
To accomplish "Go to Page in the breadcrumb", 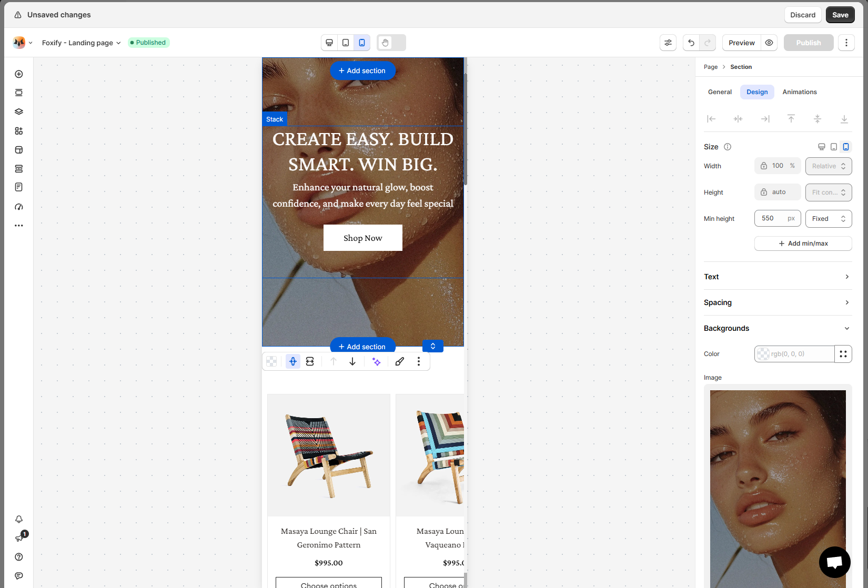I will tap(711, 67).
